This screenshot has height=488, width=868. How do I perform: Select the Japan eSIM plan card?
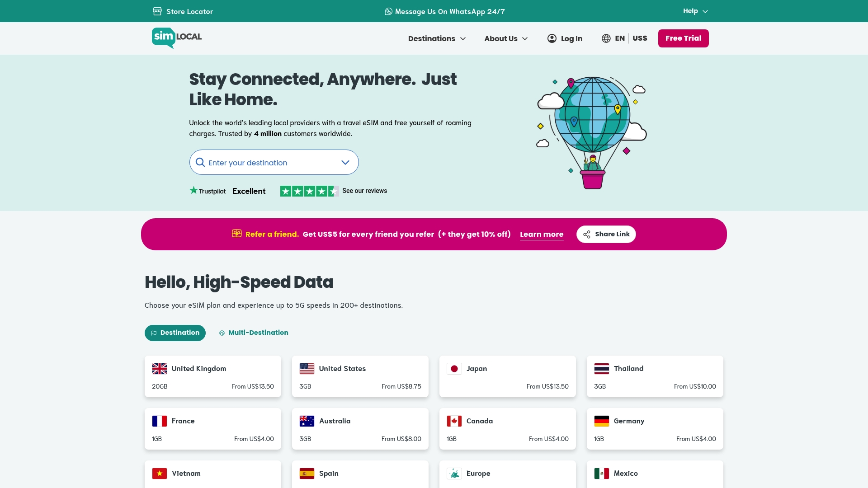pyautogui.click(x=507, y=376)
